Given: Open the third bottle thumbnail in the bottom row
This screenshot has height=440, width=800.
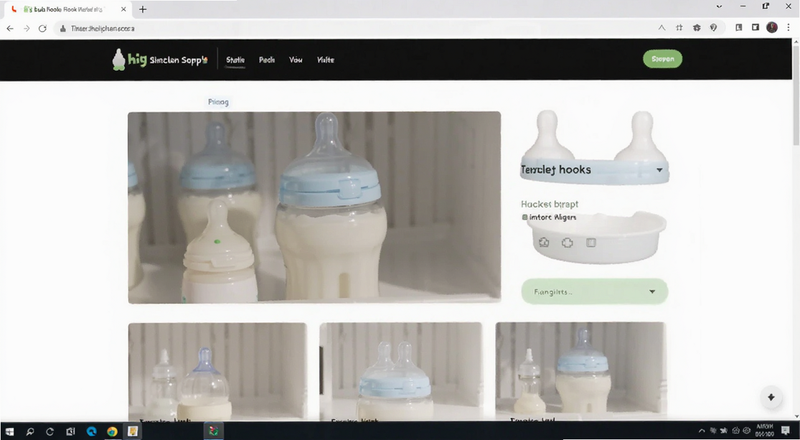Looking at the screenshot, I should [x=581, y=371].
